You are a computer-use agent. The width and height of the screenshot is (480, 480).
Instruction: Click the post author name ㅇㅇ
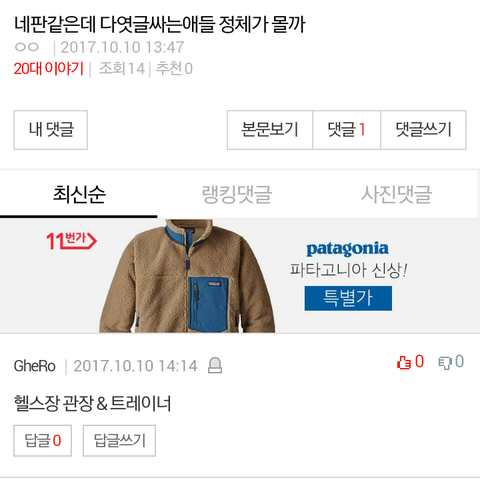27,47
